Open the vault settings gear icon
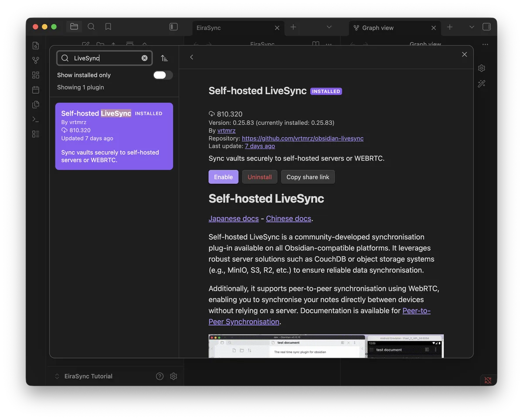523x420 pixels. click(x=173, y=376)
